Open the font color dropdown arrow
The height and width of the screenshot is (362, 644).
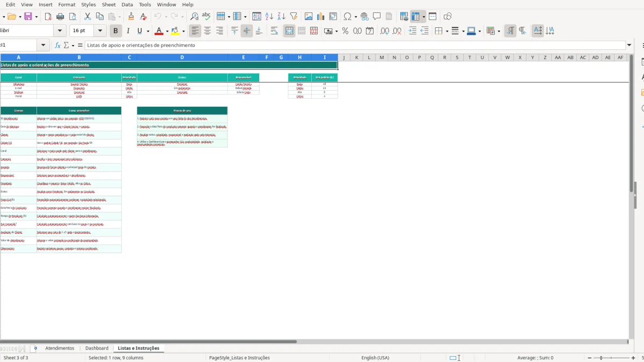(167, 31)
